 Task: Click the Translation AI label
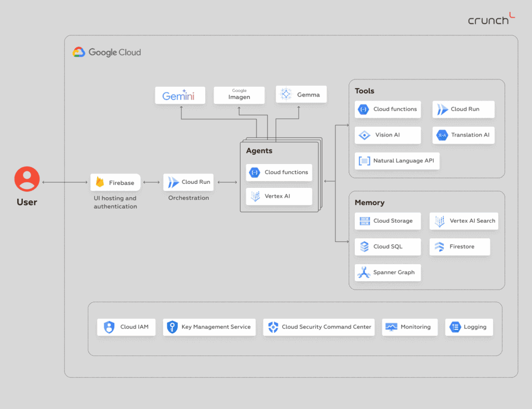click(470, 135)
